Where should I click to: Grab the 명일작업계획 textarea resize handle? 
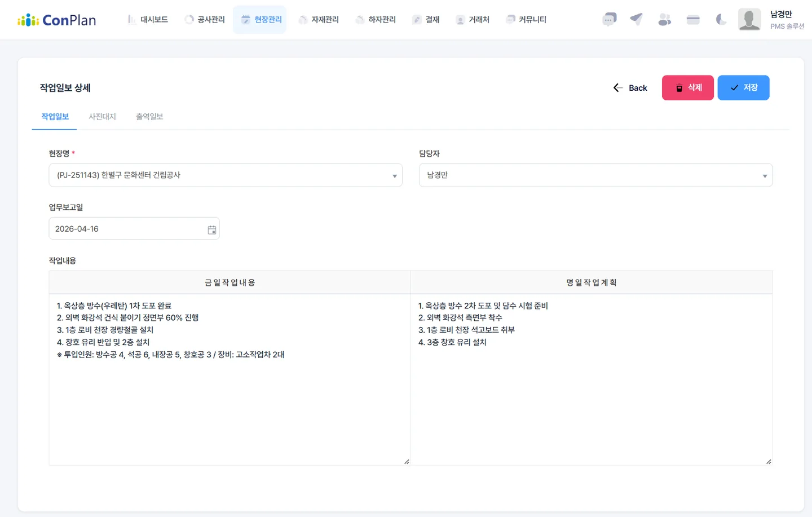[769, 461]
